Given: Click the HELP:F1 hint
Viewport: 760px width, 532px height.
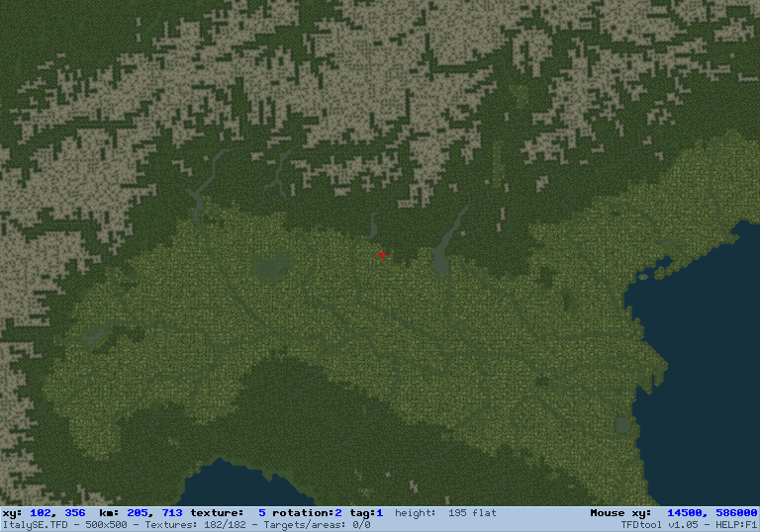Looking at the screenshot, I should (x=736, y=525).
